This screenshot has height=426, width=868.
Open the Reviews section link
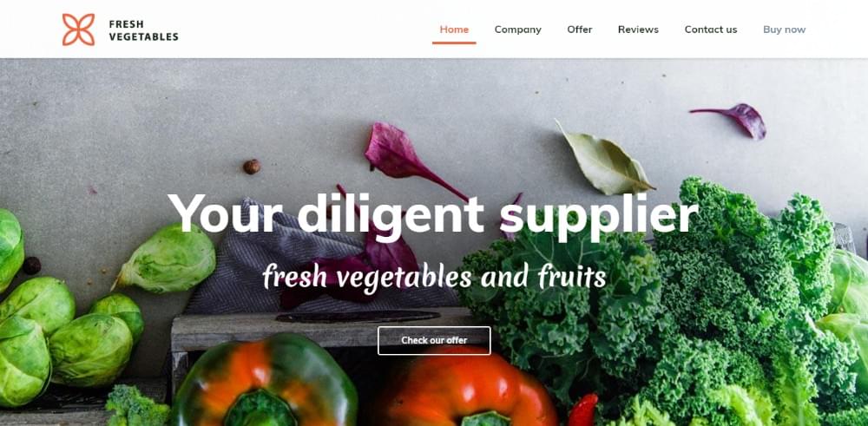coord(638,29)
